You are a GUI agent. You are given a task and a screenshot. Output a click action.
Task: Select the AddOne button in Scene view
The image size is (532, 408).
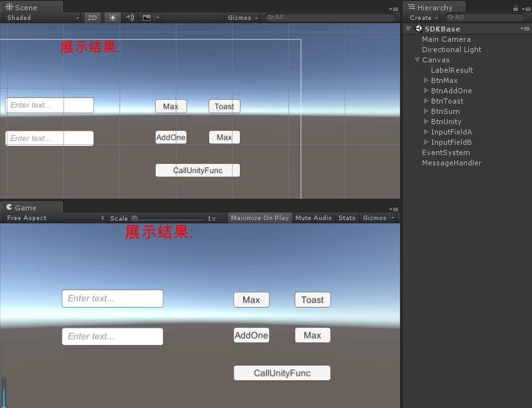(x=171, y=137)
